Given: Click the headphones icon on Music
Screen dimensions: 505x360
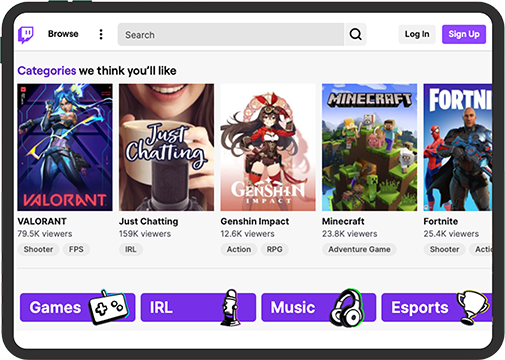Looking at the screenshot, I should [x=347, y=308].
